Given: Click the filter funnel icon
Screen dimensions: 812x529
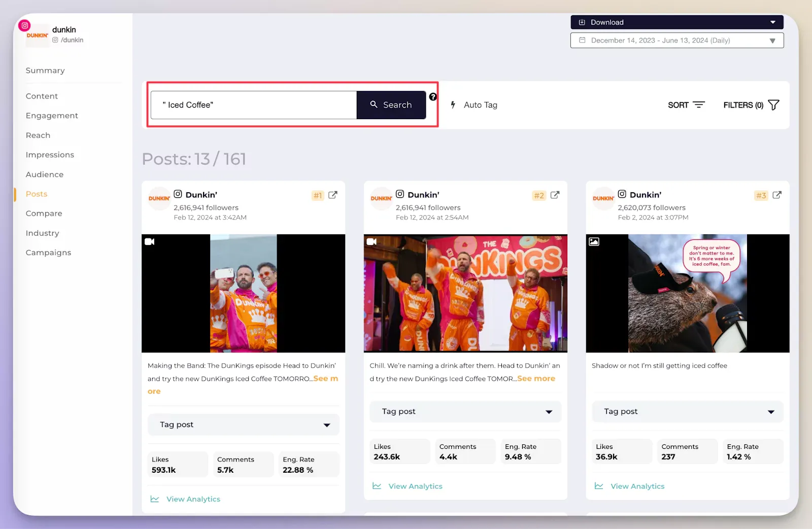Looking at the screenshot, I should click(773, 105).
